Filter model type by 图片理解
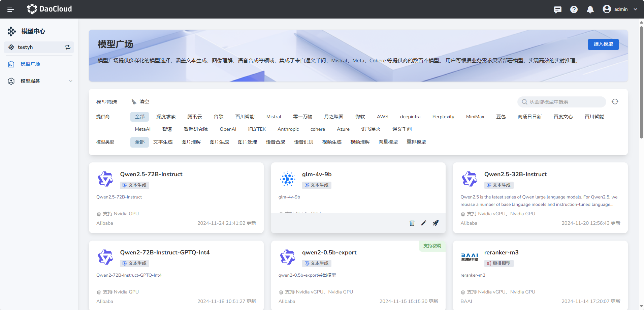The width and height of the screenshot is (644, 310). click(191, 142)
